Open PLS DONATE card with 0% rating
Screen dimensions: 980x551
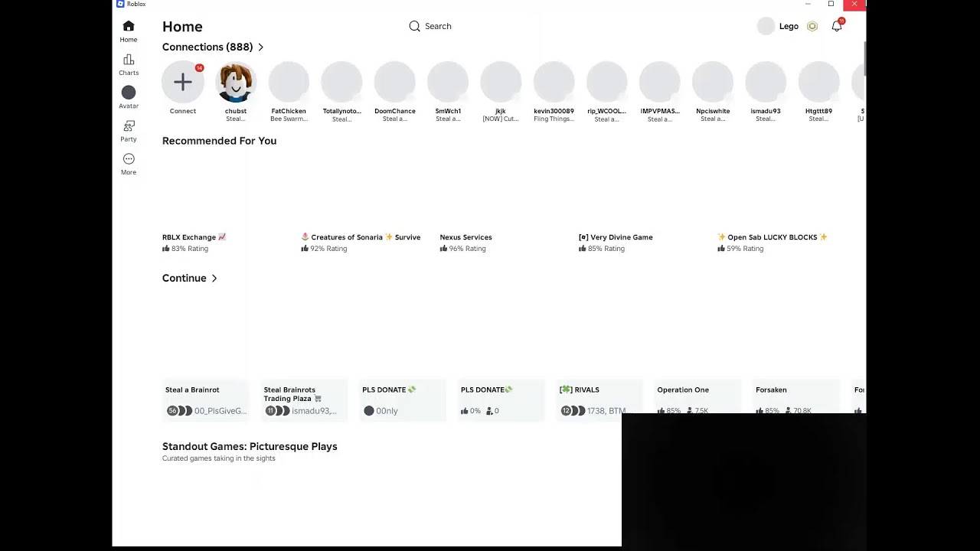tap(501, 400)
